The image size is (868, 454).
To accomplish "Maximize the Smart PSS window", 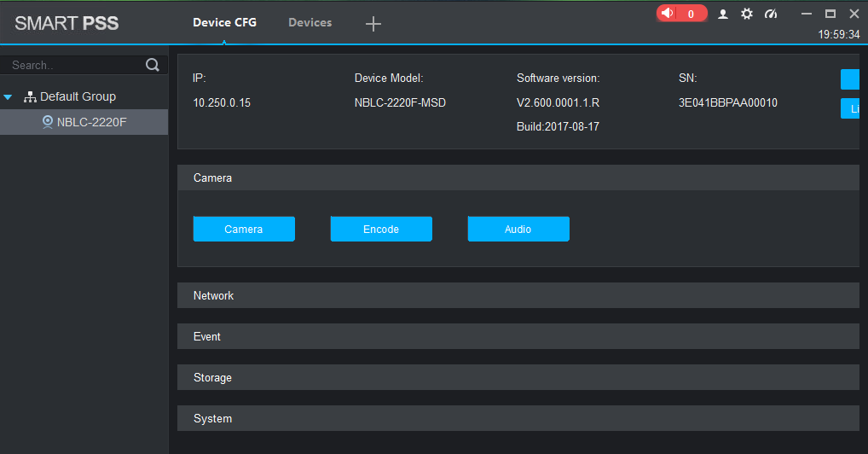I will click(x=830, y=14).
